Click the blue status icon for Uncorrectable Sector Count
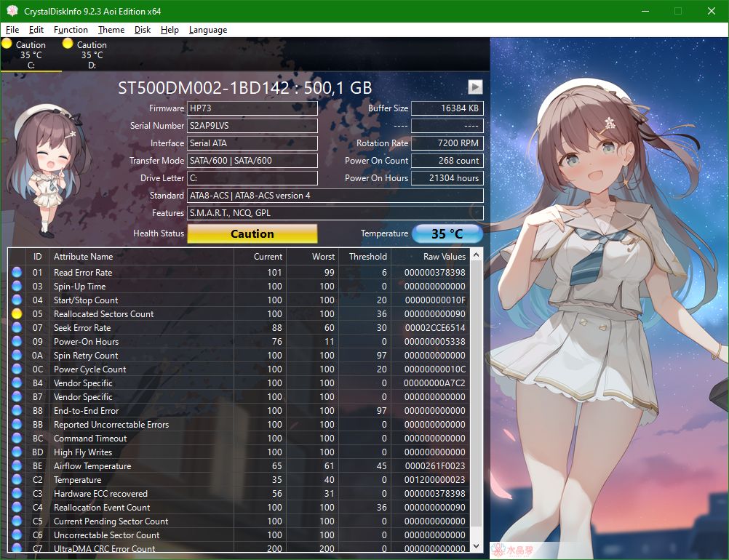This screenshot has height=560, width=729. [x=17, y=535]
